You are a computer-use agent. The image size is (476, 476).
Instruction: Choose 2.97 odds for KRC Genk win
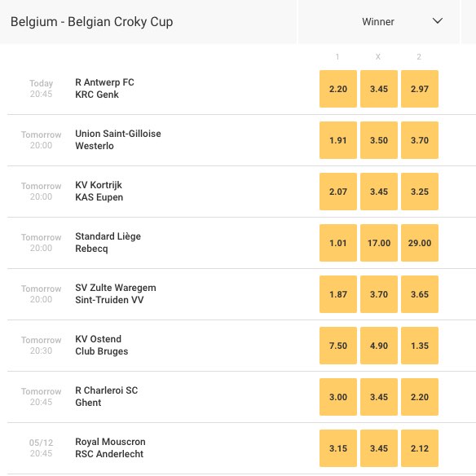420,89
